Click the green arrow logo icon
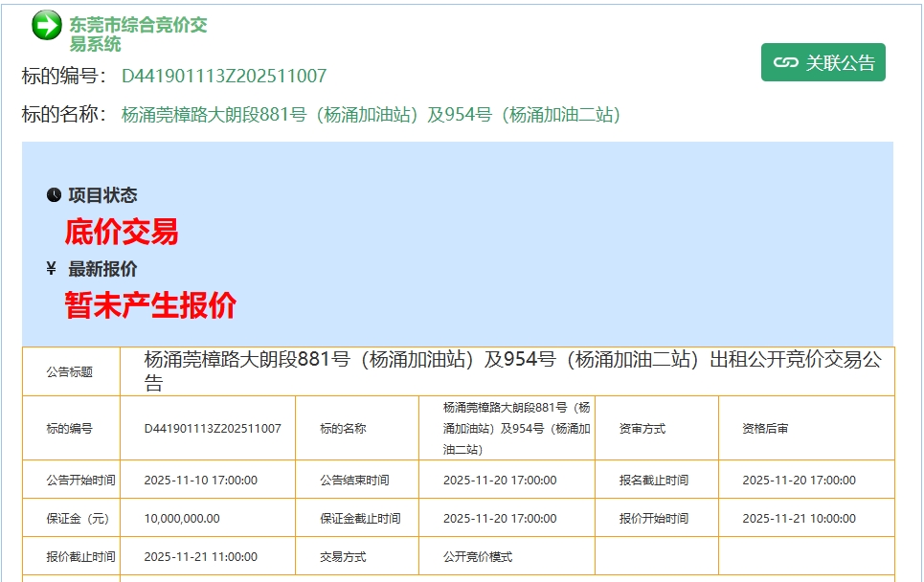 click(x=46, y=26)
